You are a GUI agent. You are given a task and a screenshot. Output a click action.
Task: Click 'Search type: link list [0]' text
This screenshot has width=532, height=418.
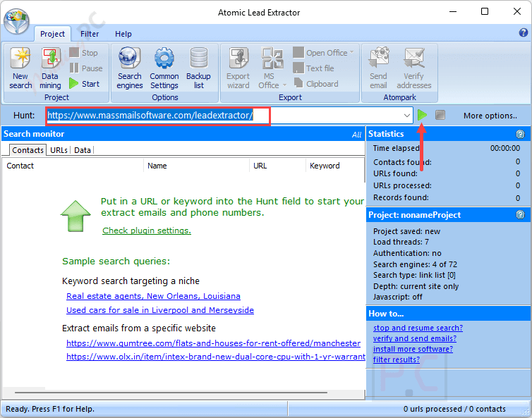click(414, 275)
